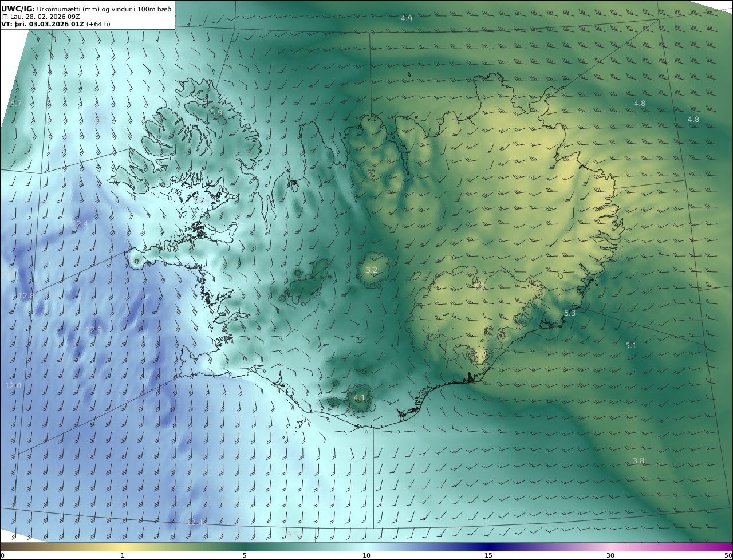
Task: Click the 30 tick label on the colorbar
Action: tap(610, 555)
